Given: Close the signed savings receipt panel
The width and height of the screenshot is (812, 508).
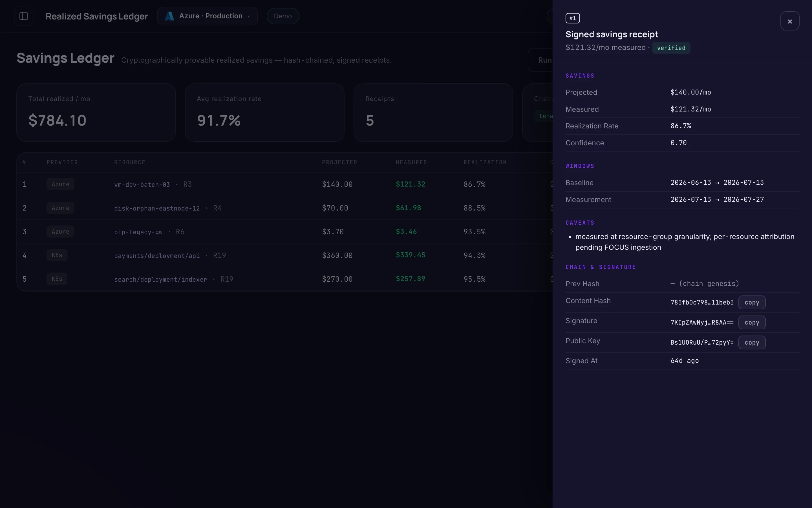Looking at the screenshot, I should point(789,21).
